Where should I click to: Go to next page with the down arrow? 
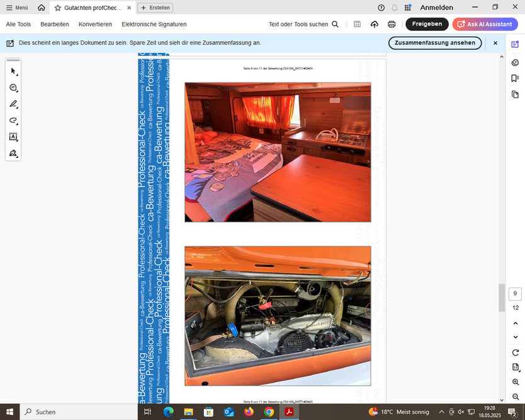point(516,338)
